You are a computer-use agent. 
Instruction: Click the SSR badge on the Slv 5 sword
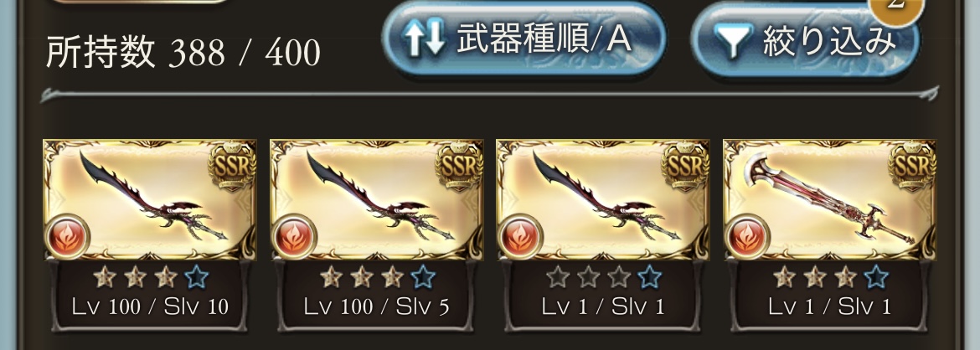(459, 165)
